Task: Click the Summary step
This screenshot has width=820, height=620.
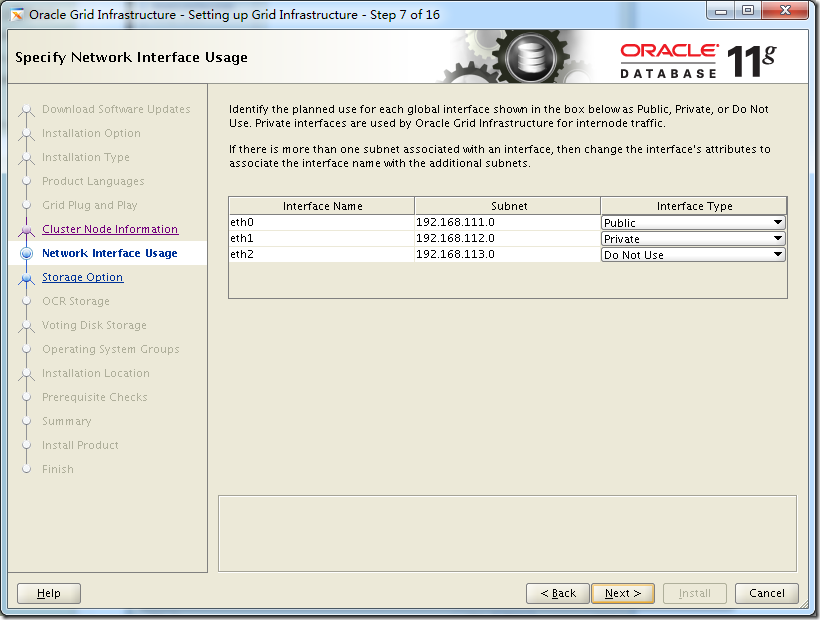Action: 66,421
